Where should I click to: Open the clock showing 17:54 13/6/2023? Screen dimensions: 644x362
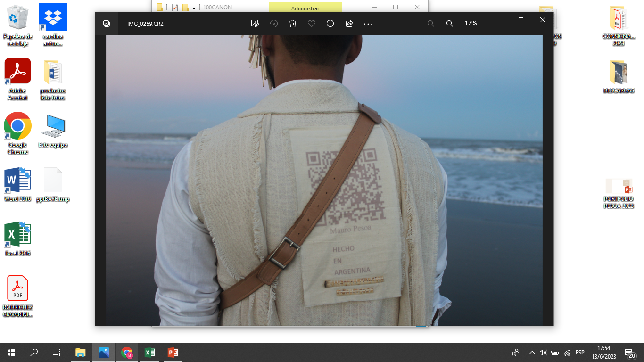(603, 353)
